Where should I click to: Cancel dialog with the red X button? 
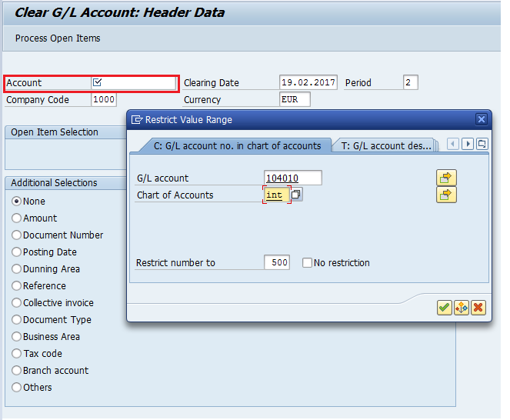coord(478,308)
